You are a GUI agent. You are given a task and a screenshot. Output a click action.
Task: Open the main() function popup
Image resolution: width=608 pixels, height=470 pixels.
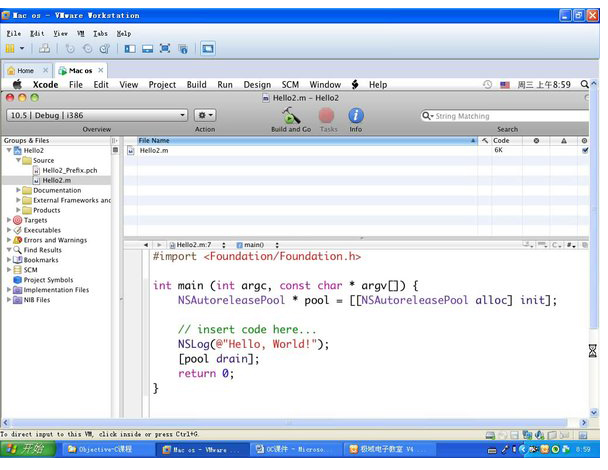[257, 245]
